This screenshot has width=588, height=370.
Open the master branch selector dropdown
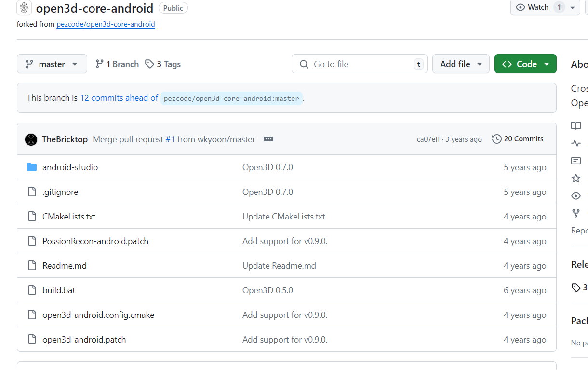click(x=52, y=64)
